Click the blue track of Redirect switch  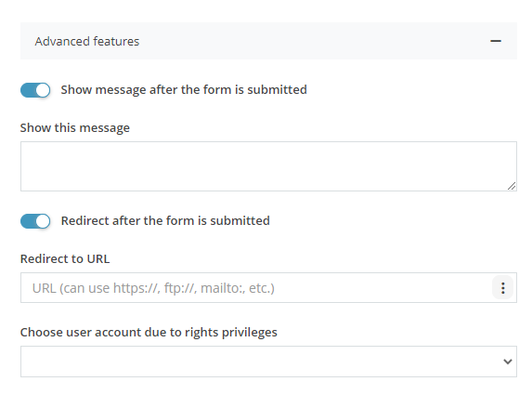click(x=28, y=221)
